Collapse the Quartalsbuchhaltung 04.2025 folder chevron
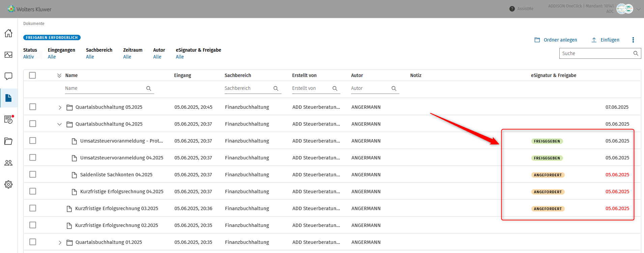 click(60, 124)
